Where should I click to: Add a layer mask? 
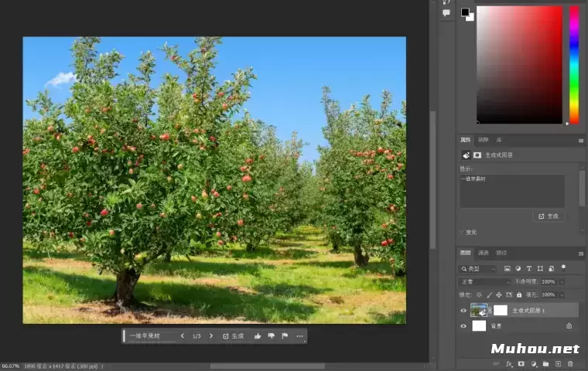click(521, 364)
